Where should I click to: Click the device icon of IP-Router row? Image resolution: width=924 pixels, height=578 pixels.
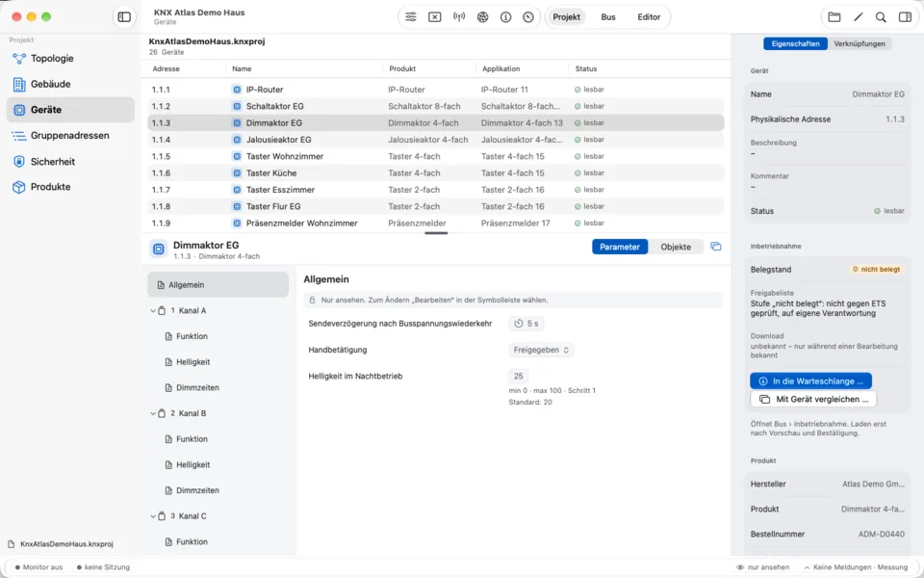pos(237,90)
